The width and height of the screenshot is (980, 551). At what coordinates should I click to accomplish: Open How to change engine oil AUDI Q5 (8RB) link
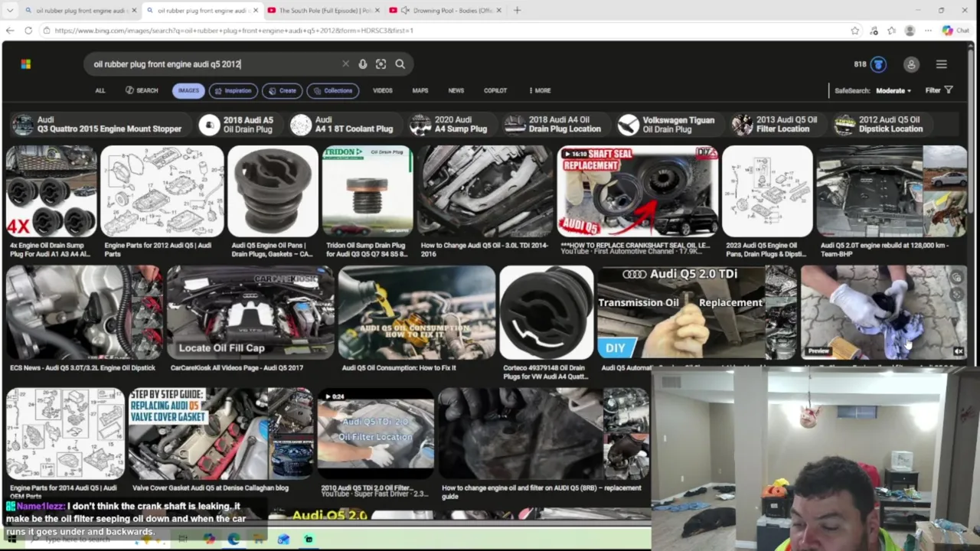pos(541,492)
